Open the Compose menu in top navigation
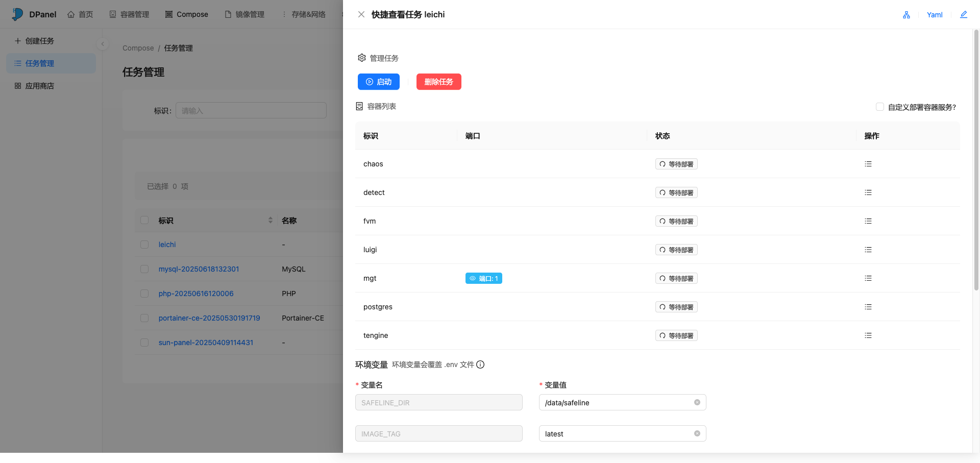This screenshot has width=980, height=463. (x=187, y=14)
